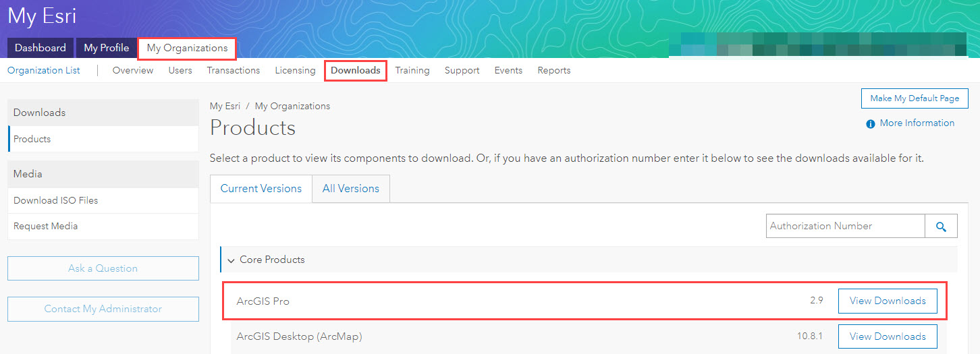The image size is (980, 354).
Task: Select the Licensing menu item
Action: [x=295, y=70]
